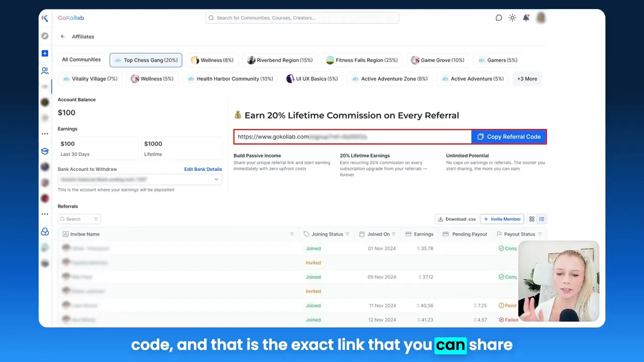Image resolution: width=644 pixels, height=362 pixels.
Task: Click the Edit Bank Details link
Action: coord(203,169)
